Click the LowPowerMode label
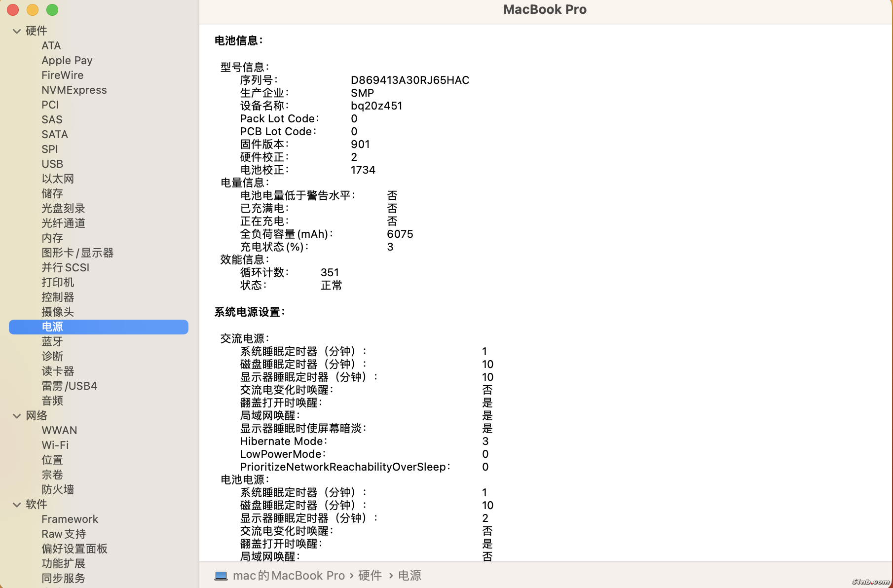This screenshot has height=588, width=893. pyautogui.click(x=283, y=454)
